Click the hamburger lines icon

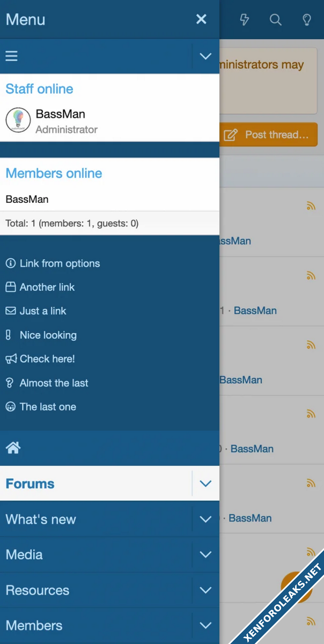(11, 56)
